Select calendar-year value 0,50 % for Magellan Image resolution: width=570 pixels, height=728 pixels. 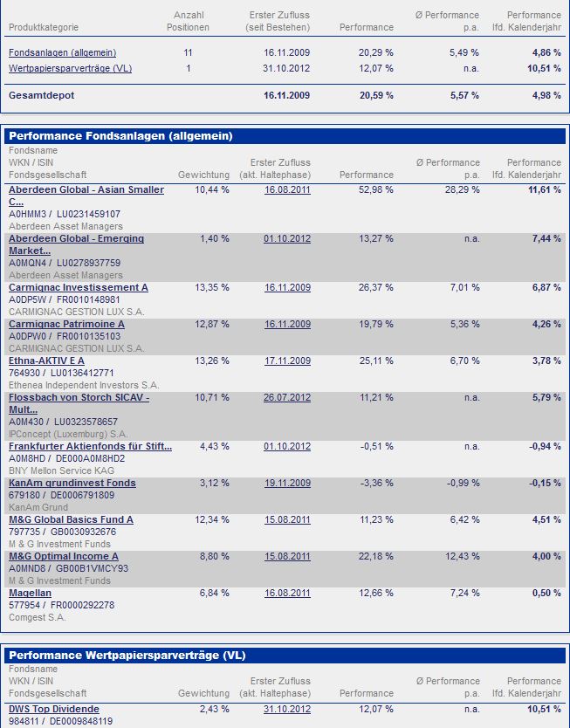point(546,593)
